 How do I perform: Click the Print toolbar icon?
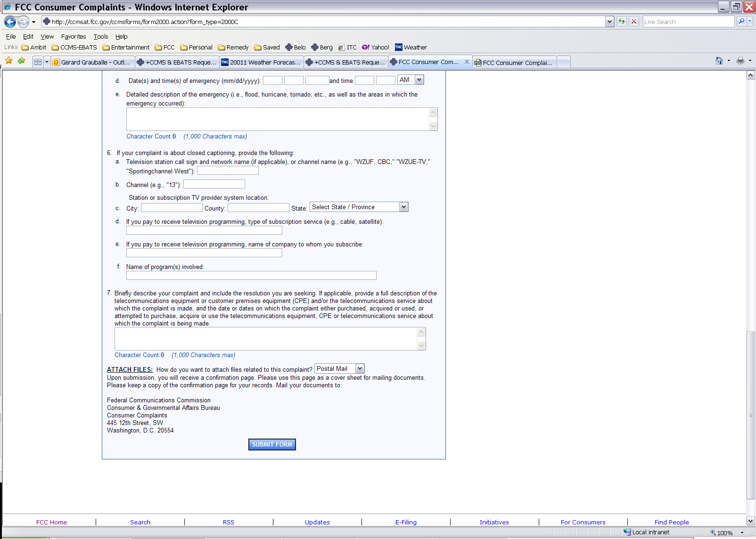coord(740,61)
